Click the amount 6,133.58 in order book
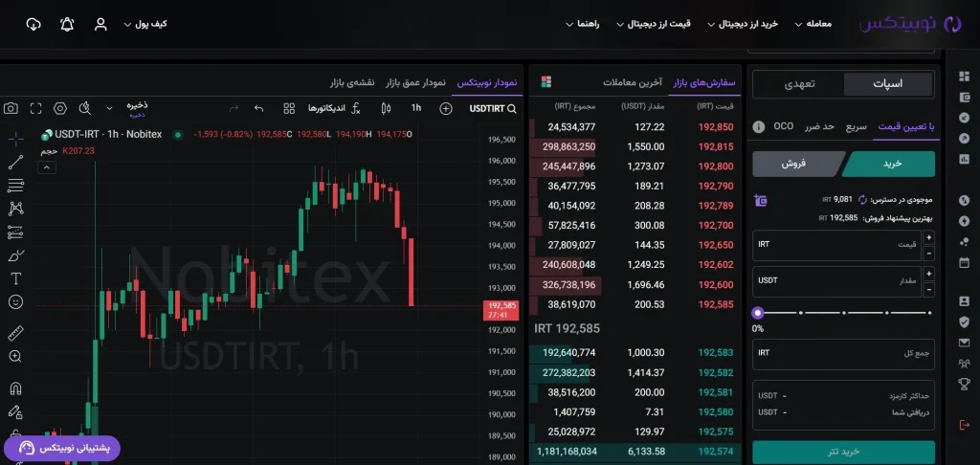Viewport: 980px width, 465px height. 644,452
